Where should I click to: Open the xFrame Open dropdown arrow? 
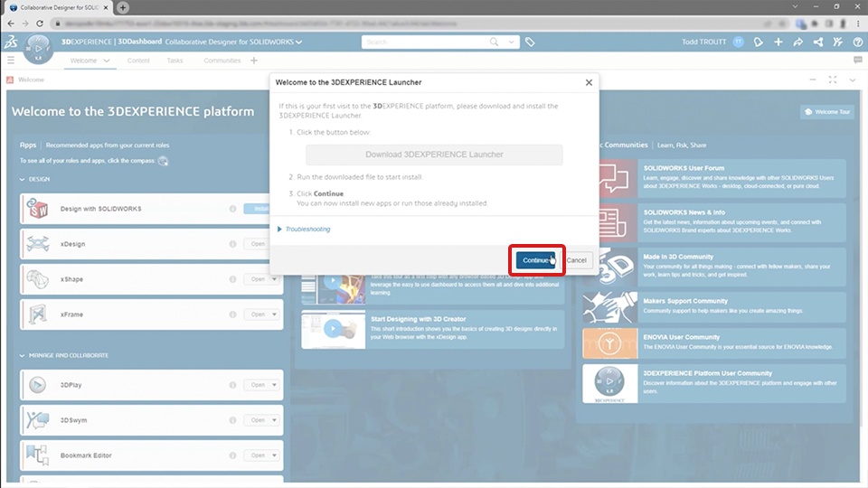pyautogui.click(x=274, y=314)
